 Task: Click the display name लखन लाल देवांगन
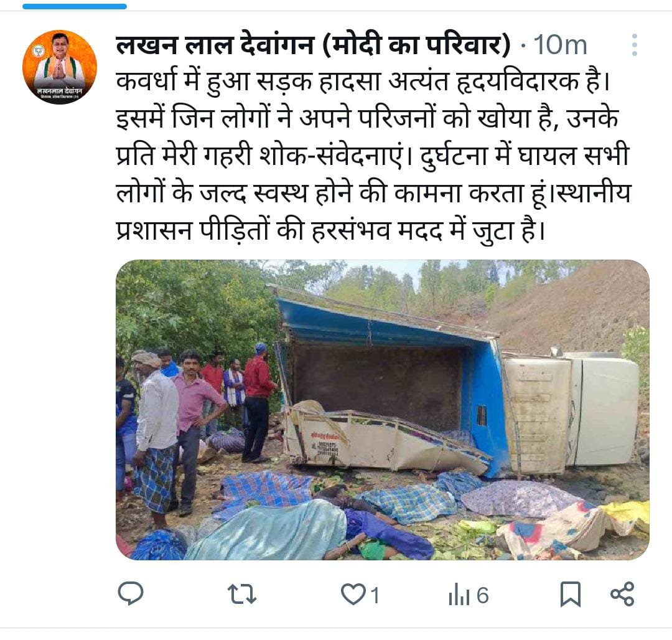tap(215, 45)
